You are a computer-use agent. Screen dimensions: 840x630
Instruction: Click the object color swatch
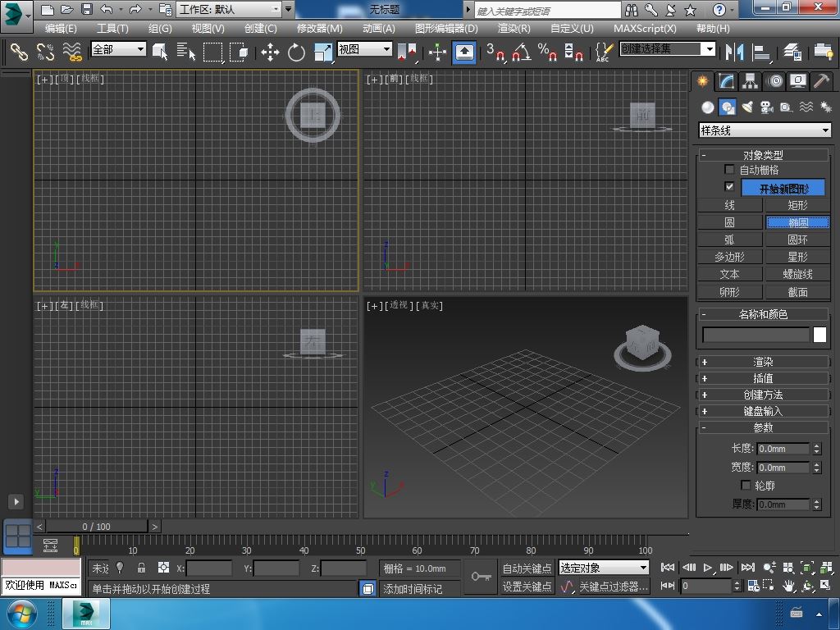[819, 335]
